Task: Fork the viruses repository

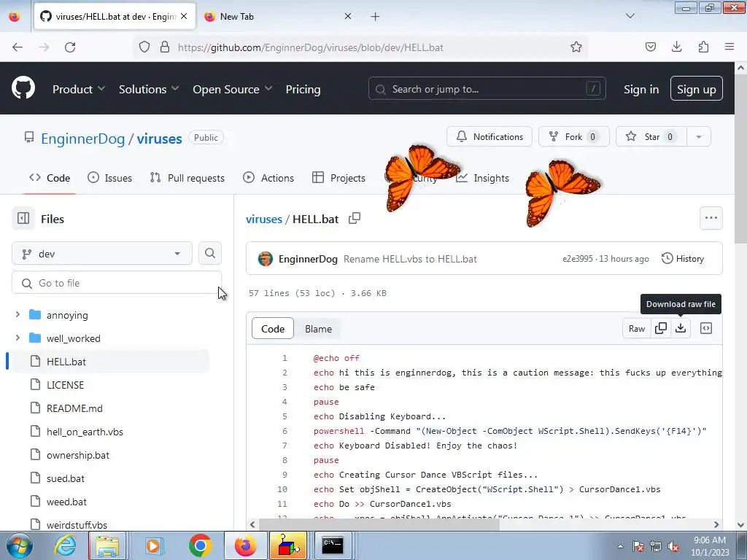Action: 573,136
